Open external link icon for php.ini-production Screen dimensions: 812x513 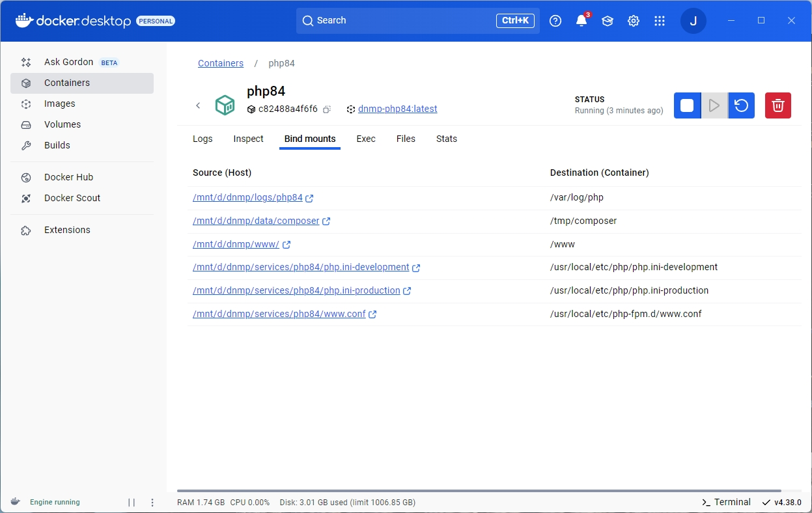[x=407, y=291]
